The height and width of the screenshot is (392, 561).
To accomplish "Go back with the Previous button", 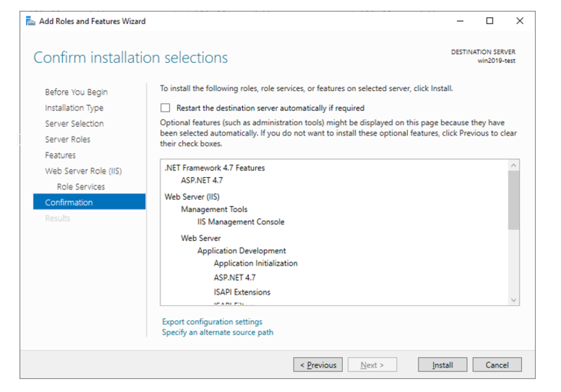I will click(318, 365).
